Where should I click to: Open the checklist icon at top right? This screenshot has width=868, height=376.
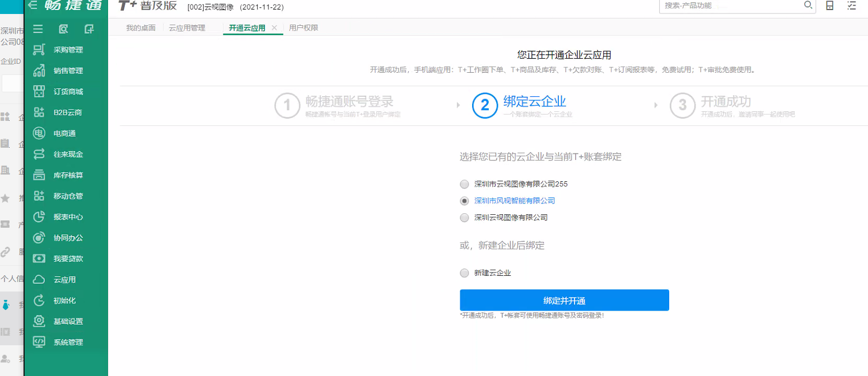pyautogui.click(x=852, y=6)
